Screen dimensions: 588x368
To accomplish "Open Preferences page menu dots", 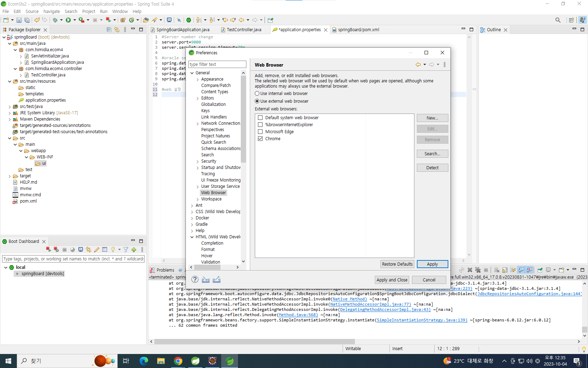I will (x=444, y=64).
